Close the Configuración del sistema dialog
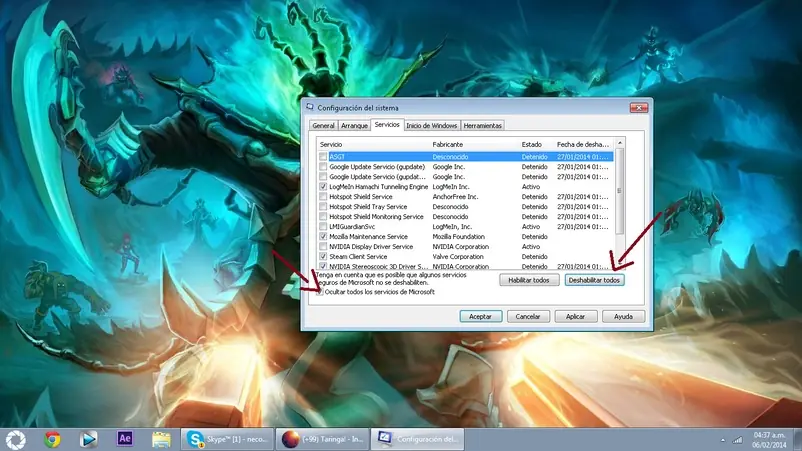Screen dimensions: 802x451 [x=639, y=107]
